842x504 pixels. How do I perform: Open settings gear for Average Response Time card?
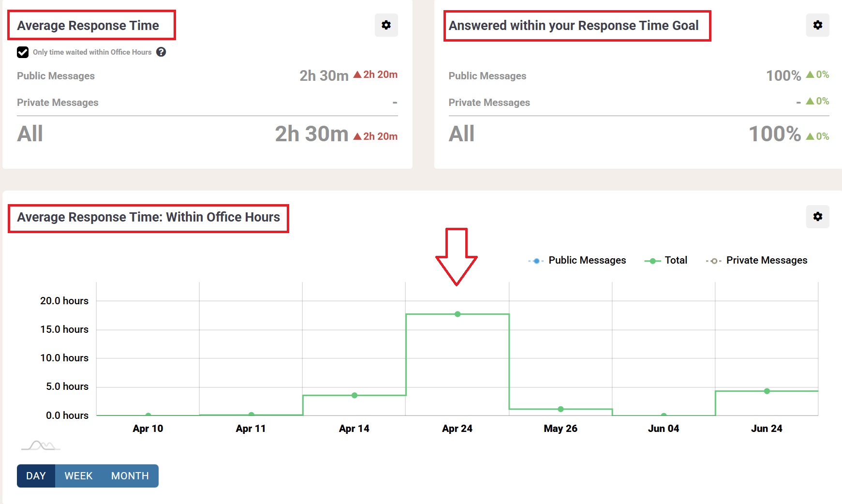pos(386,25)
